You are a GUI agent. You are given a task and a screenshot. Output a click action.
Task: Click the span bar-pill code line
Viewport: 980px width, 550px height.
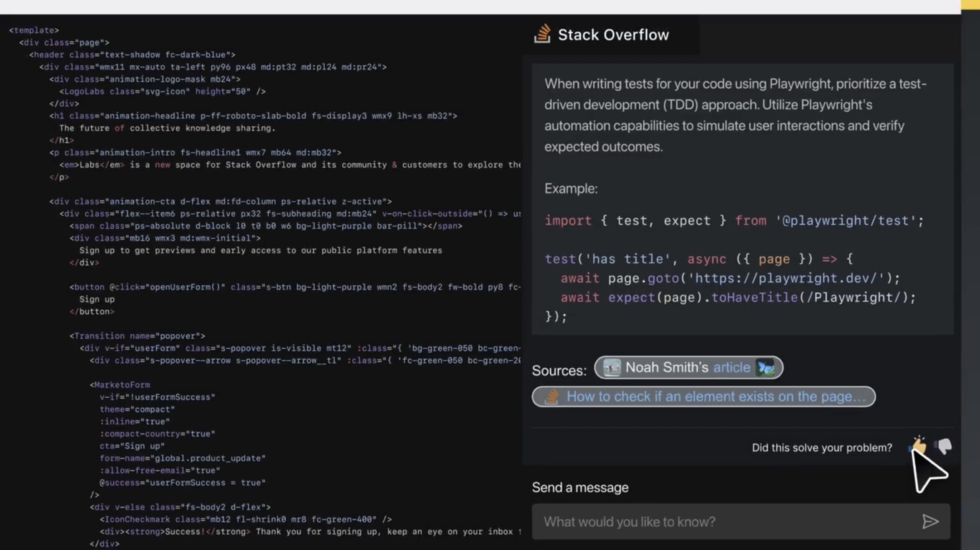266,226
